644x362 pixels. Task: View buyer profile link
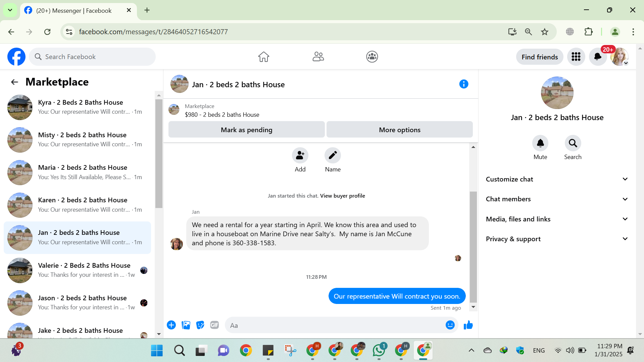[x=343, y=196]
